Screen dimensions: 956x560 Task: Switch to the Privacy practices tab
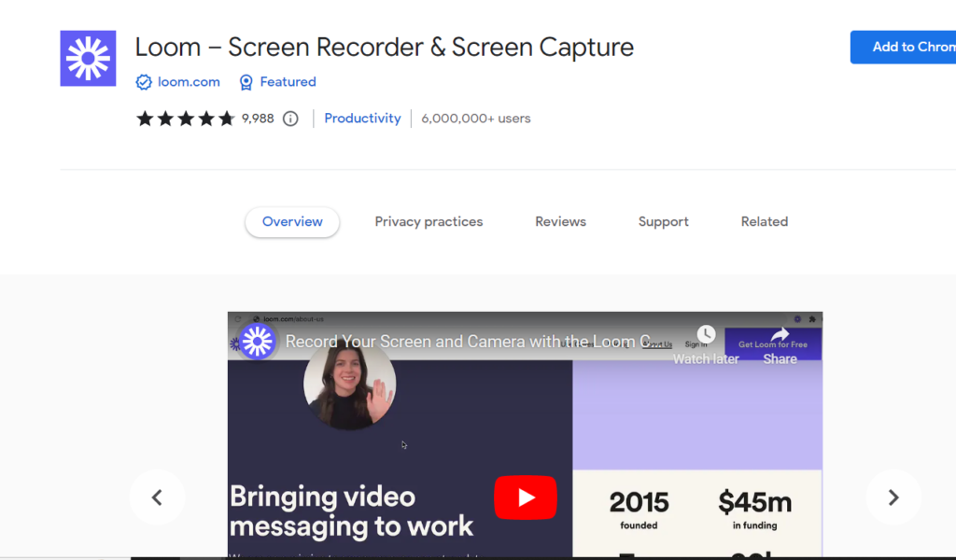pyautogui.click(x=429, y=222)
